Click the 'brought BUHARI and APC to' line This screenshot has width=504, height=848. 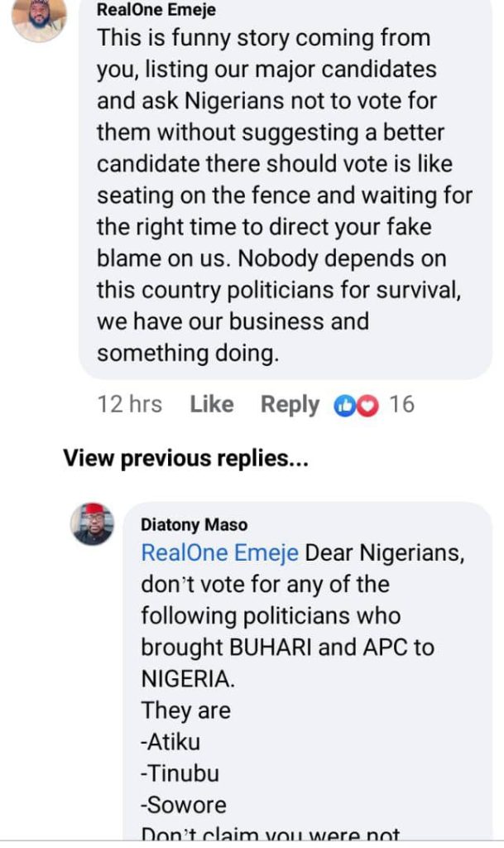[x=286, y=647]
